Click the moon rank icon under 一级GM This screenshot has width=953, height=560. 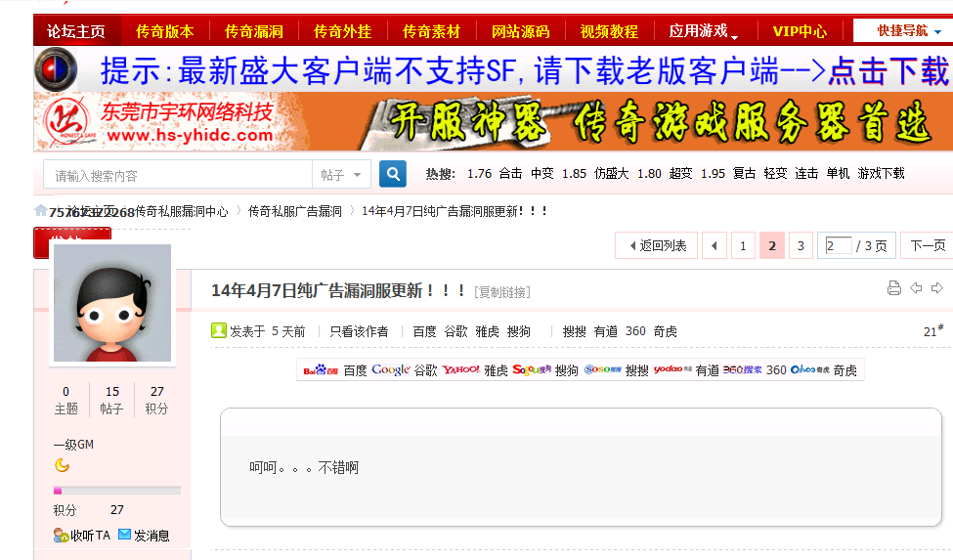pos(62,465)
